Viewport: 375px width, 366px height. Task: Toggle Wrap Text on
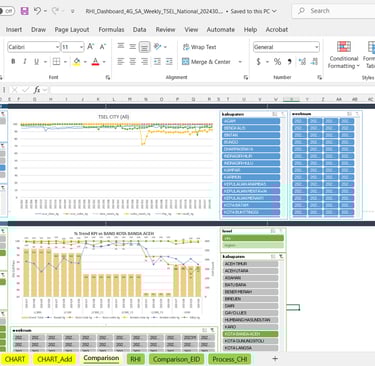click(x=200, y=47)
